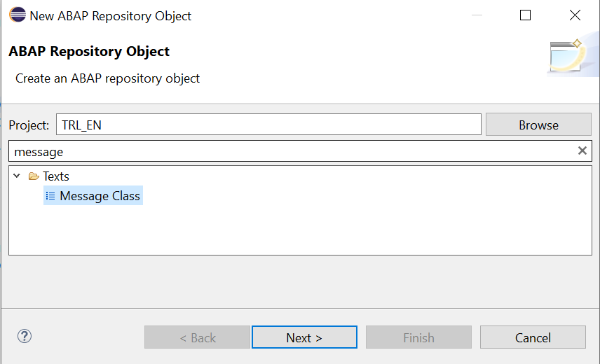Collapse the Texts tree node arrow
Viewport: 600px width, 364px height.
pos(17,176)
